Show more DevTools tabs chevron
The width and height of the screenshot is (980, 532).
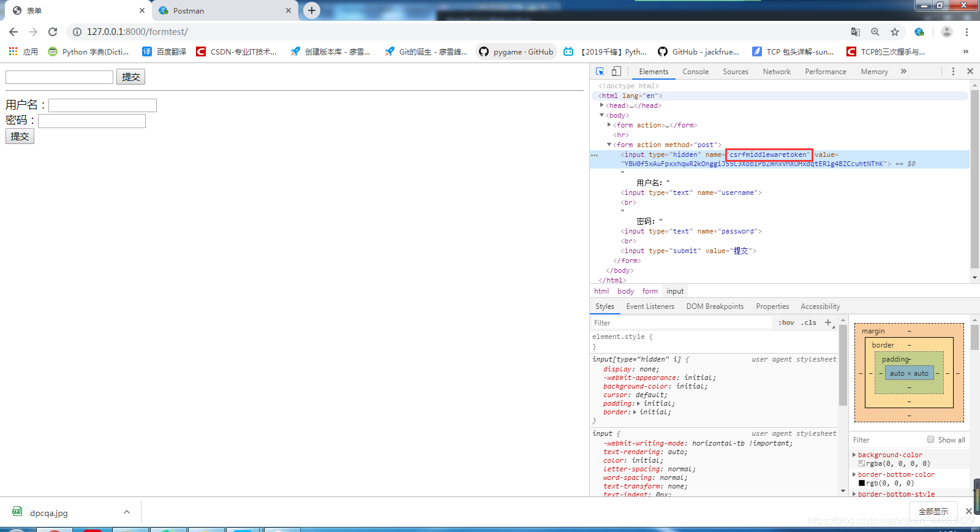coord(903,71)
